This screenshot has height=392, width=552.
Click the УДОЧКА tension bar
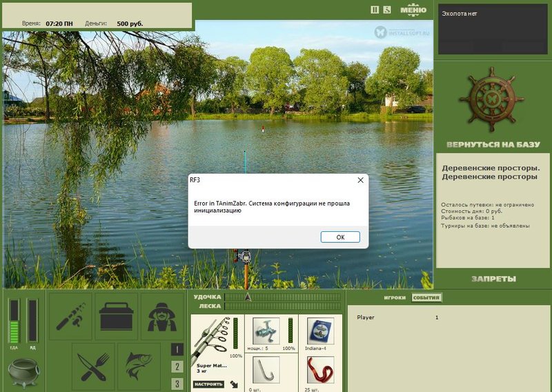283,297
